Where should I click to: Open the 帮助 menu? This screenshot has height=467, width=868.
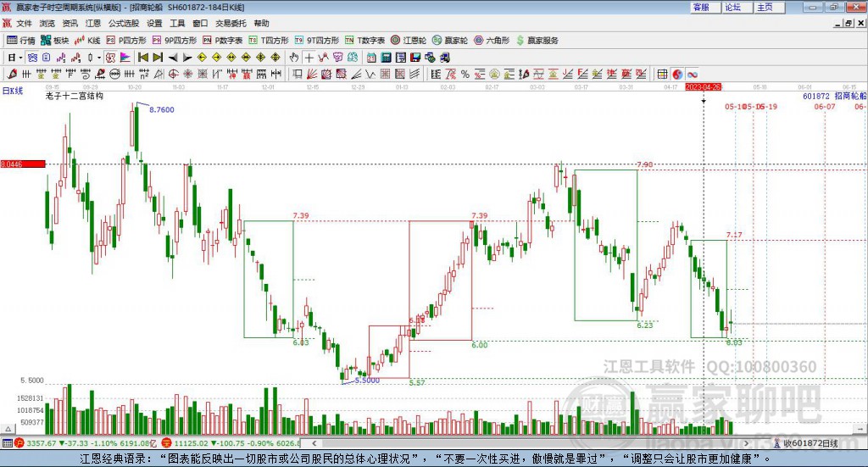pos(261,23)
